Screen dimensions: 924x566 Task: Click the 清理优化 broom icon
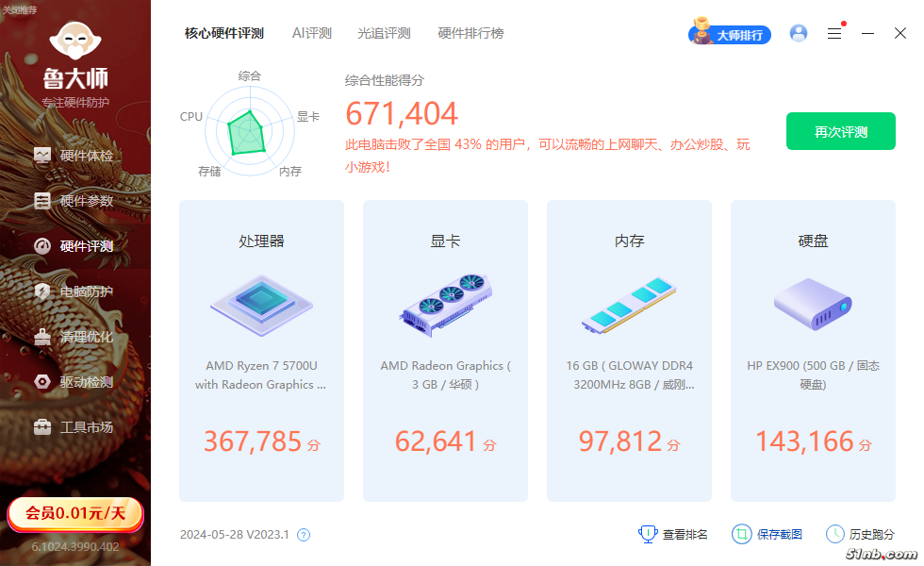coord(42,337)
